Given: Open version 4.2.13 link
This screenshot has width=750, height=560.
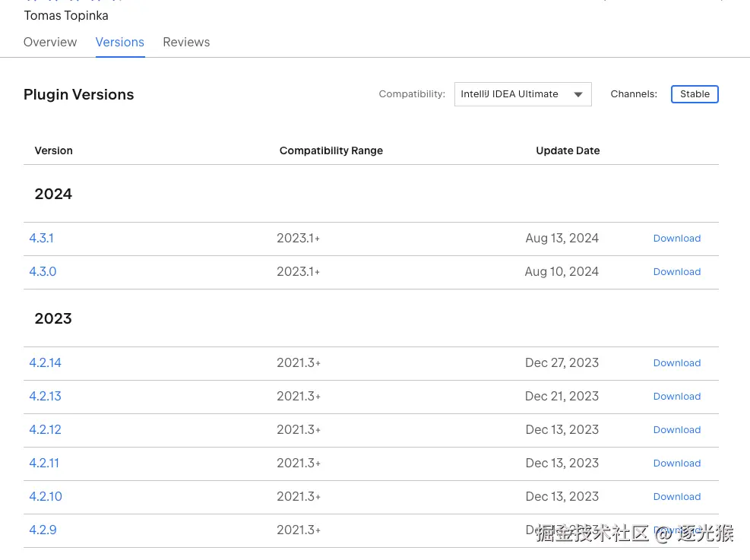Looking at the screenshot, I should [46, 397].
